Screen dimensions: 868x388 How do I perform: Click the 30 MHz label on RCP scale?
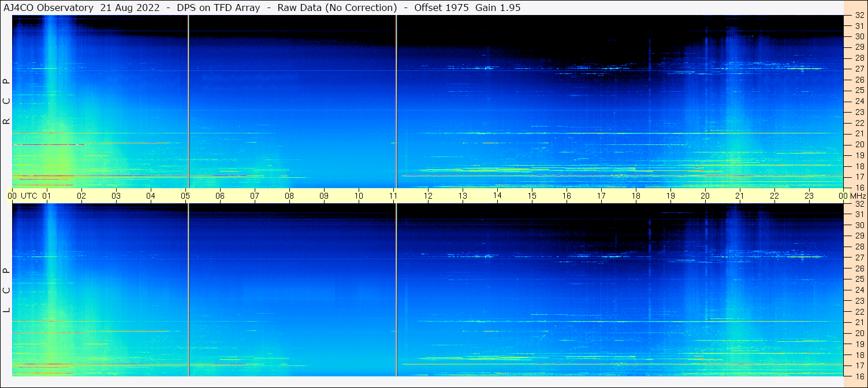pyautogui.click(x=859, y=36)
